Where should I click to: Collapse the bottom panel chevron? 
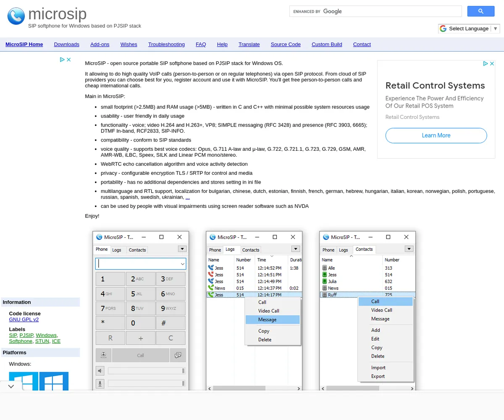pos(11,386)
